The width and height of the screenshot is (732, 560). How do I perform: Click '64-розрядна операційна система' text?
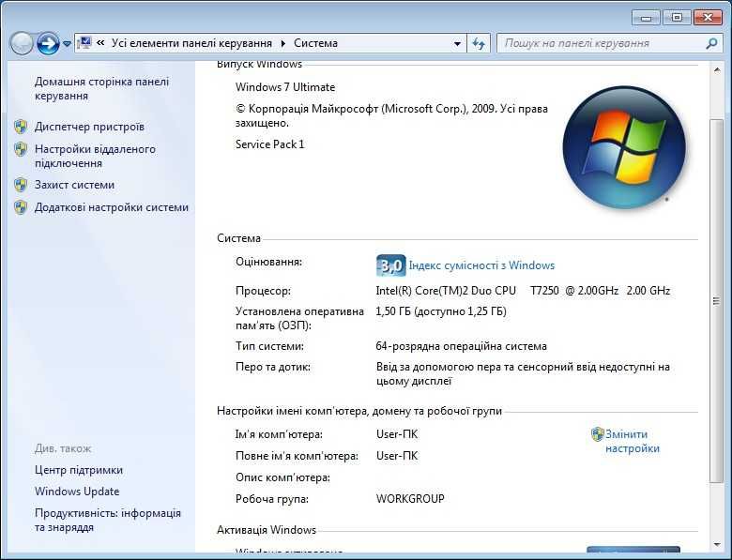pyautogui.click(x=461, y=346)
